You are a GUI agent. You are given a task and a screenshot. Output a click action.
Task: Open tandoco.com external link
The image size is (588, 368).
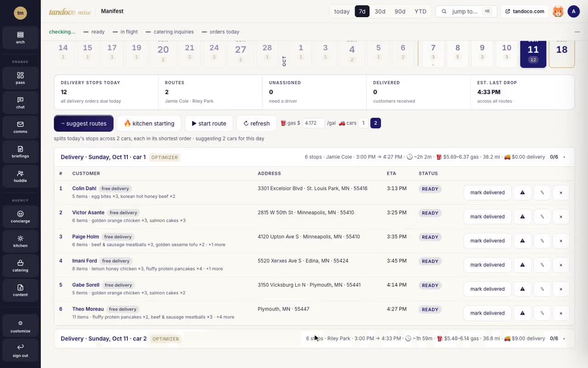(525, 11)
